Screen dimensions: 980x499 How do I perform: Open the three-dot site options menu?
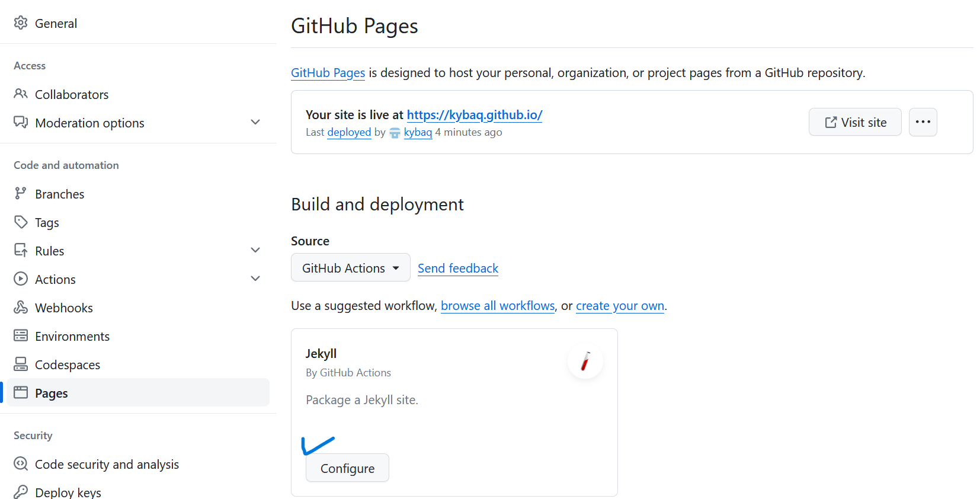pos(923,122)
